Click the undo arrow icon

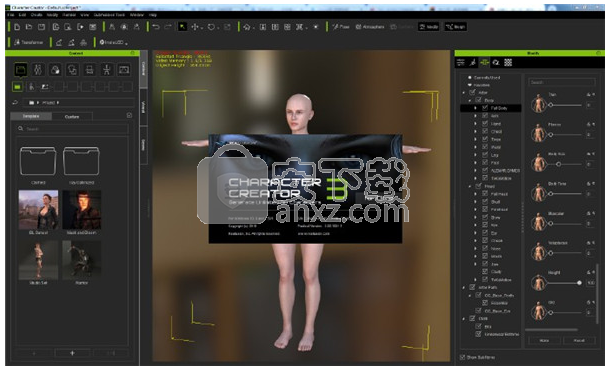click(156, 27)
